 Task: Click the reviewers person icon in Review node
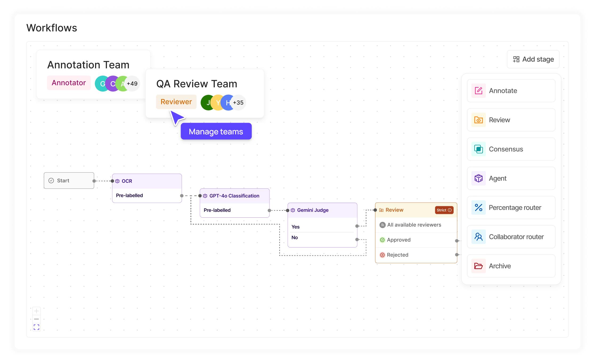coord(382,225)
